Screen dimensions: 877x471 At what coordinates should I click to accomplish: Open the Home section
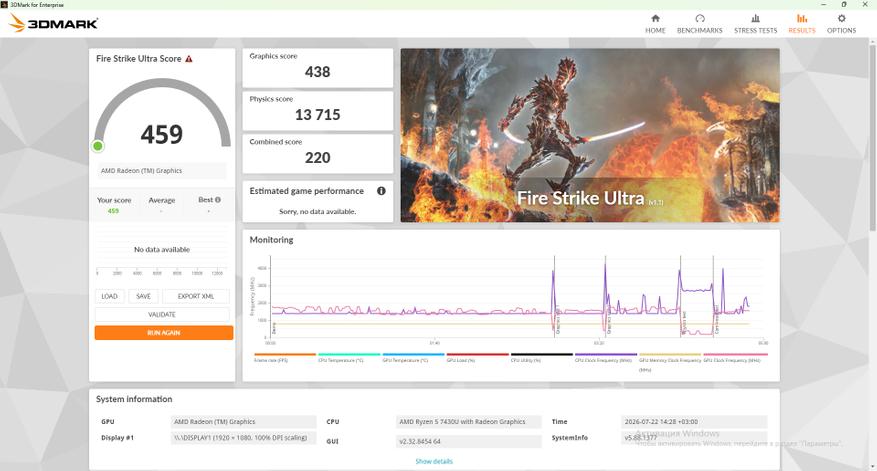click(655, 24)
